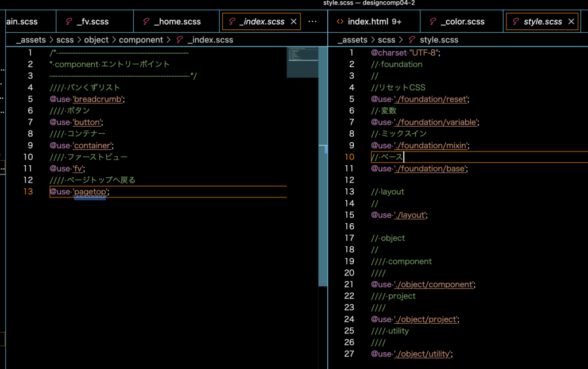Click the '// layout' comment
Image resolution: width=588 pixels, height=369 pixels.
388,192
